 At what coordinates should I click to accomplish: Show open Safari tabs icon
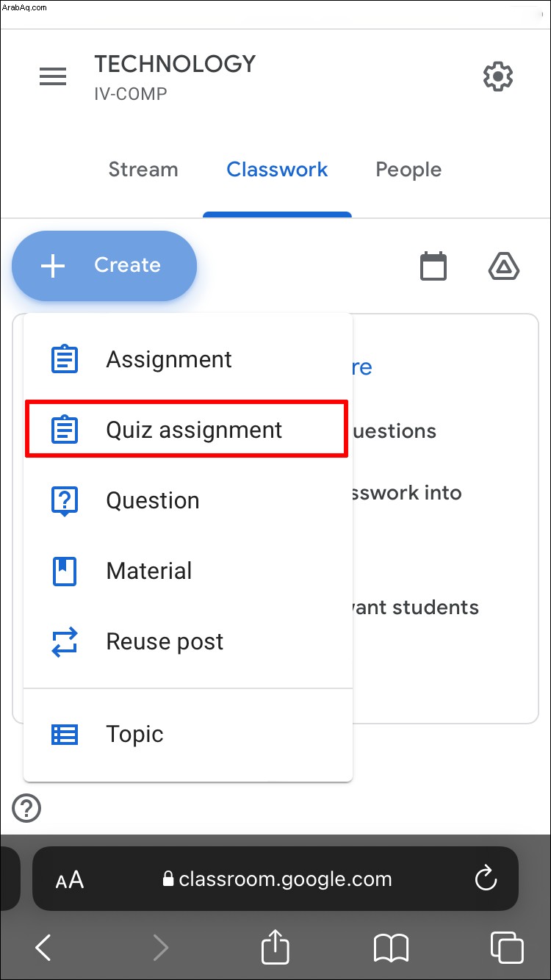(x=507, y=948)
